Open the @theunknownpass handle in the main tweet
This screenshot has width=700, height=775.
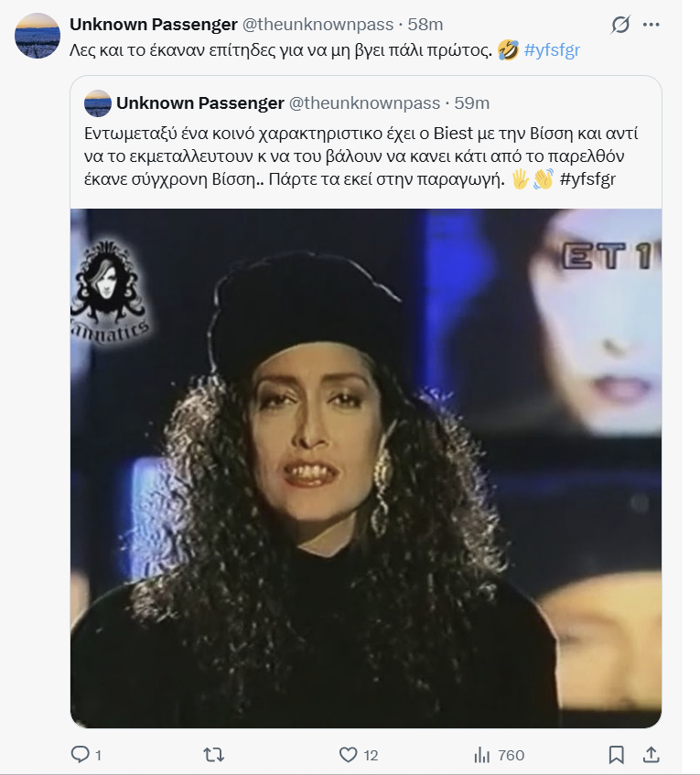318,24
